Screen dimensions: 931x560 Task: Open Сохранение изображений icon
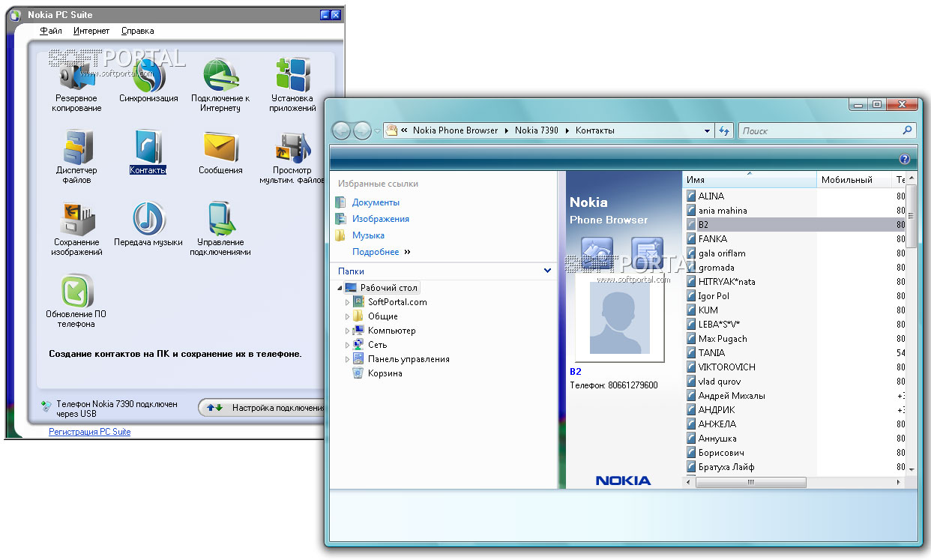point(76,219)
